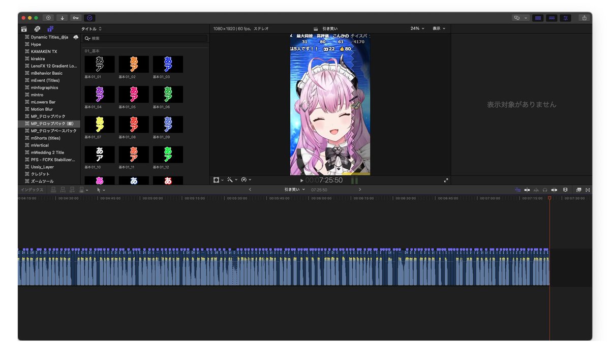Select the green 基本01_06 title thumbnail
The height and width of the screenshot is (364, 610).
[168, 94]
